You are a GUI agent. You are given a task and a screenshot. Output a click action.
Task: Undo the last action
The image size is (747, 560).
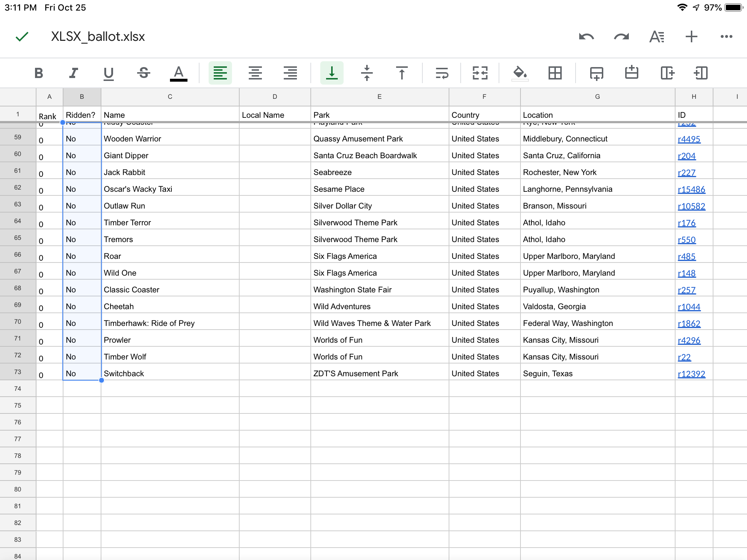pos(586,36)
